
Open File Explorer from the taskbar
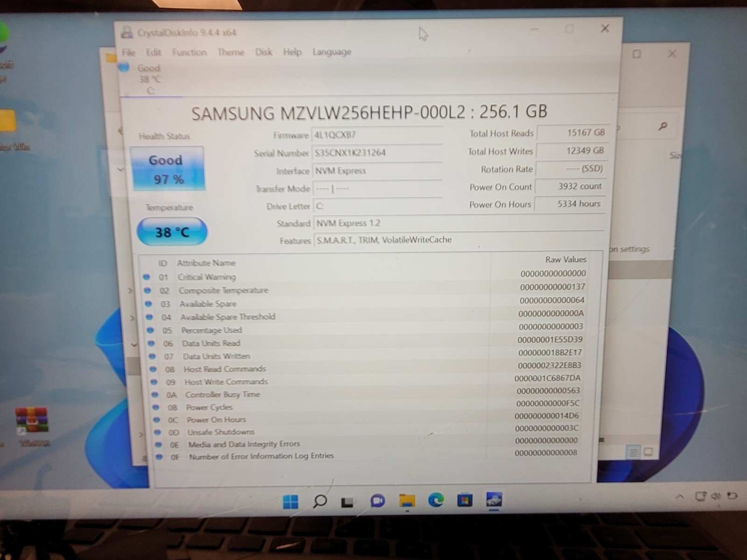(407, 501)
